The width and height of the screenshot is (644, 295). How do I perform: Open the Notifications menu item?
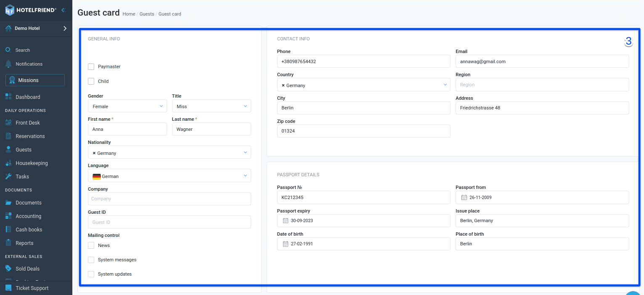pos(29,64)
